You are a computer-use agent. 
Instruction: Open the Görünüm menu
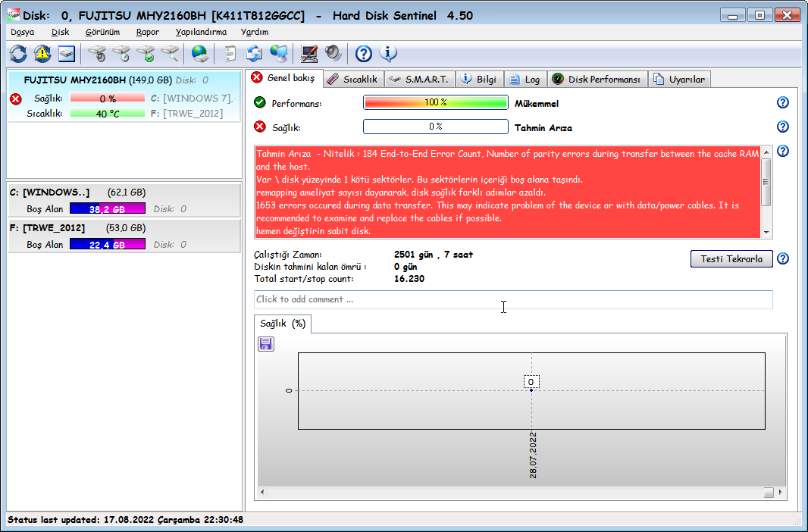click(102, 32)
